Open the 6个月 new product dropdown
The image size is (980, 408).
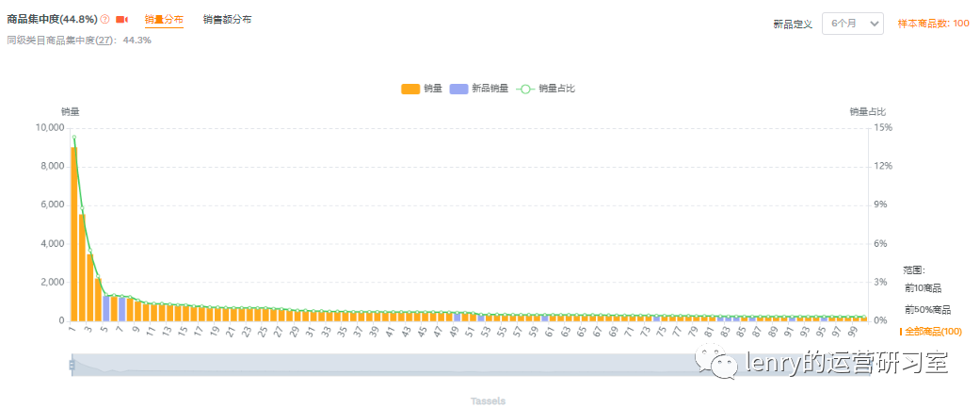point(852,24)
